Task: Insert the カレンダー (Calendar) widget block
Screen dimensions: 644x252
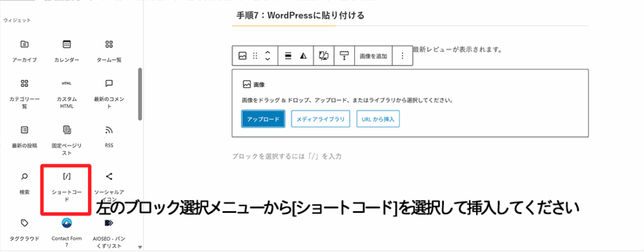Action: (x=67, y=51)
